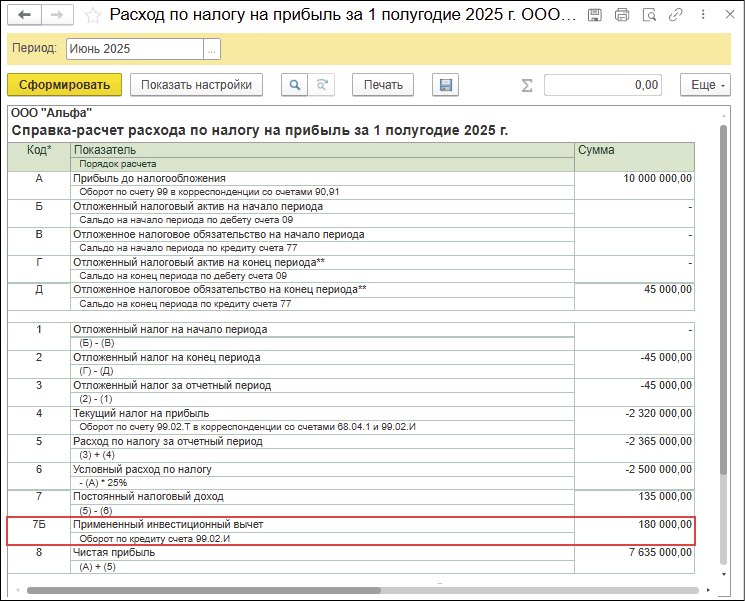This screenshot has height=601, width=745.
Task: Click the printer icon in title bar
Action: point(622,16)
